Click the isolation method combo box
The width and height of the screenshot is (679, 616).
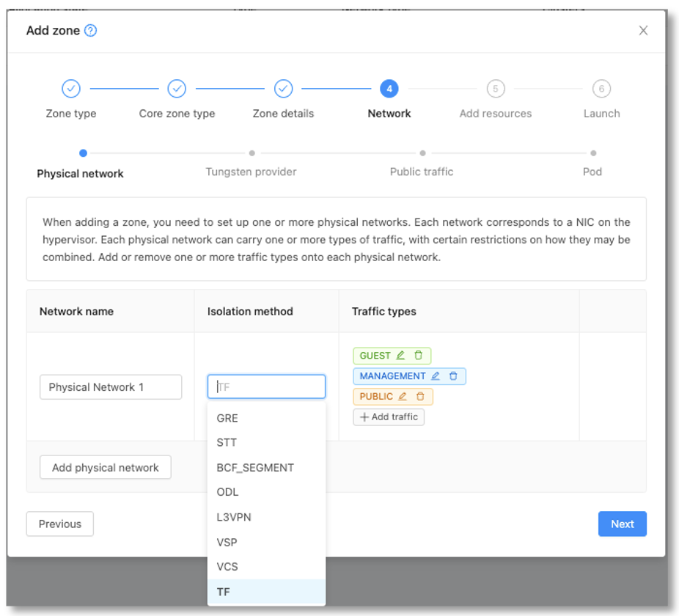[266, 386]
